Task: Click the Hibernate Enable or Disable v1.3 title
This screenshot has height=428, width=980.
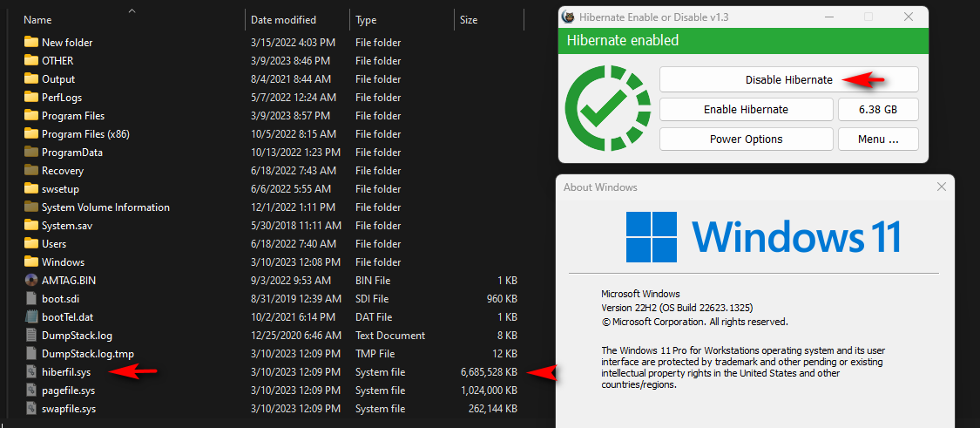Action: 653,17
